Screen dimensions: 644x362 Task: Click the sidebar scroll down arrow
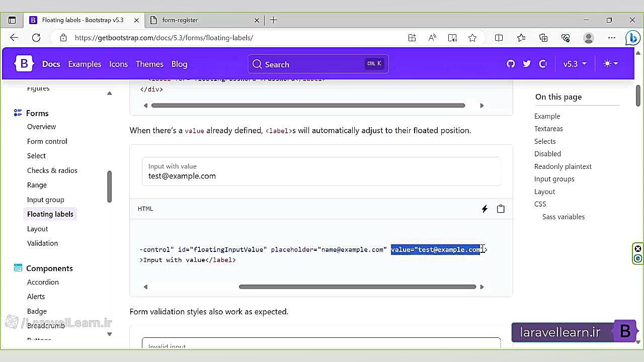[x=109, y=334]
